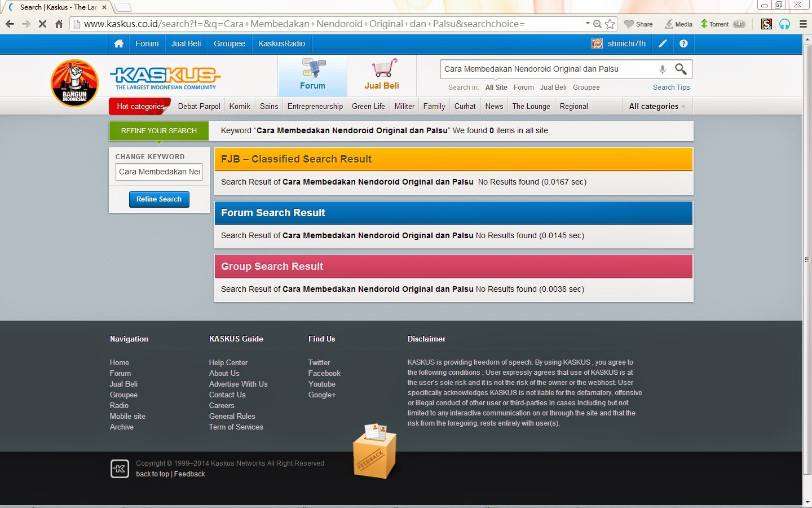Click the Facebook footer link
Viewport: 812px width, 508px height.
pyautogui.click(x=324, y=373)
